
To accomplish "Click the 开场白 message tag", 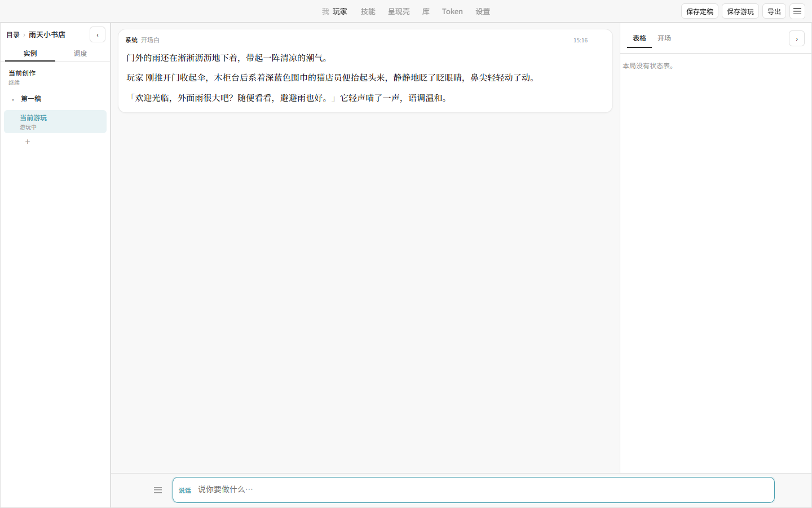I will (150, 40).
